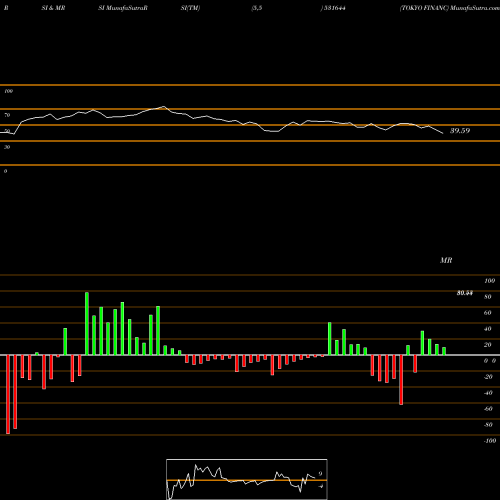Viewport: 500px width, 500px height.
Task: Click the MR axis label -100
Action: pos(490,441)
